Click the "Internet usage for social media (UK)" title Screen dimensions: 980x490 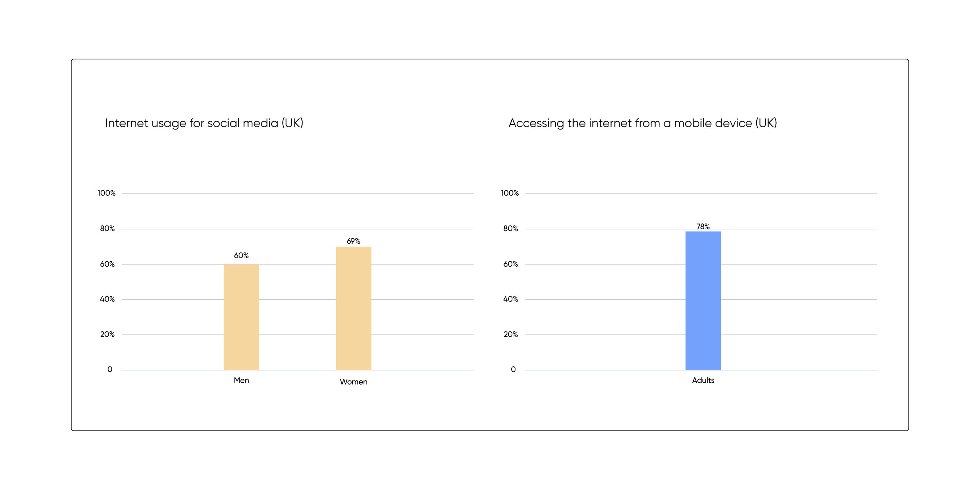coord(204,123)
